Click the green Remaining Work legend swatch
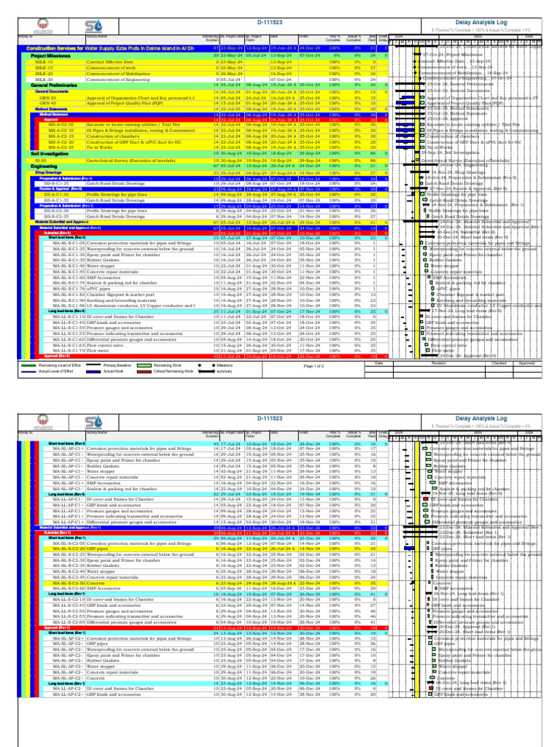The image size is (560, 747). click(144, 365)
